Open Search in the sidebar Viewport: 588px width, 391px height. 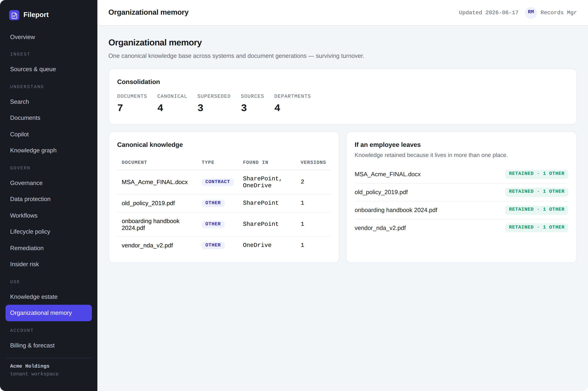click(x=49, y=102)
